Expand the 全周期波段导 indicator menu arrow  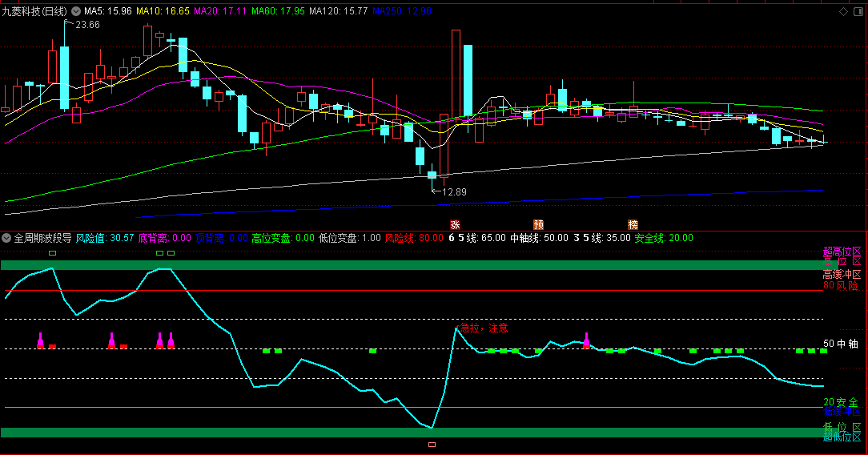(x=6, y=238)
